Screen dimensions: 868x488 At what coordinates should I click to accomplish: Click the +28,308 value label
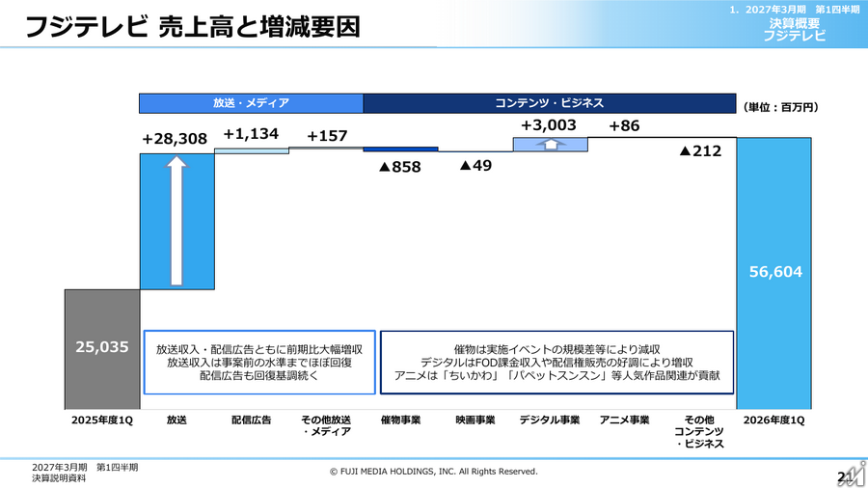point(175,138)
